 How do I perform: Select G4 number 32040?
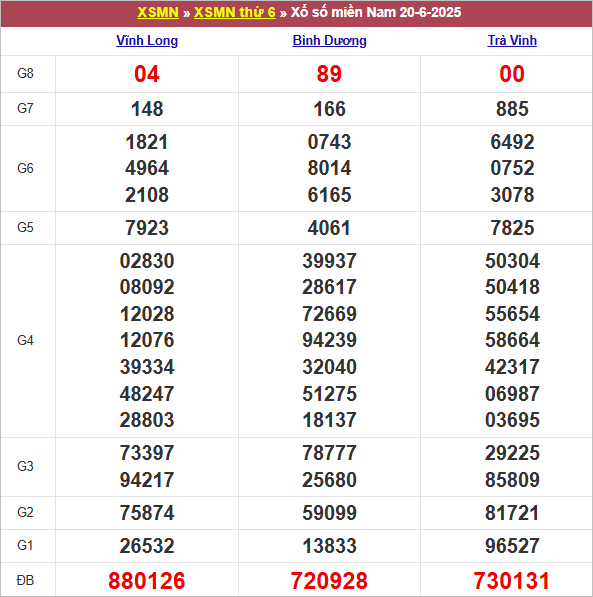(x=329, y=367)
